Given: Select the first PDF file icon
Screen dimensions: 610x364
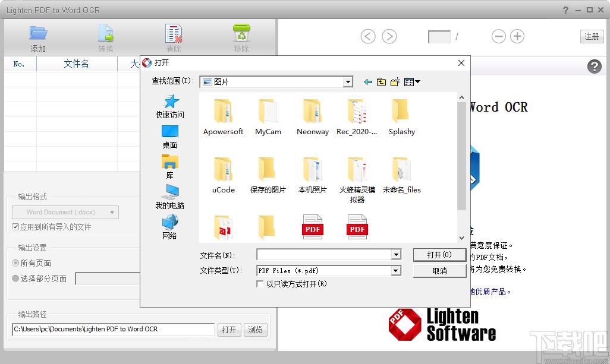Looking at the screenshot, I should (312, 226).
